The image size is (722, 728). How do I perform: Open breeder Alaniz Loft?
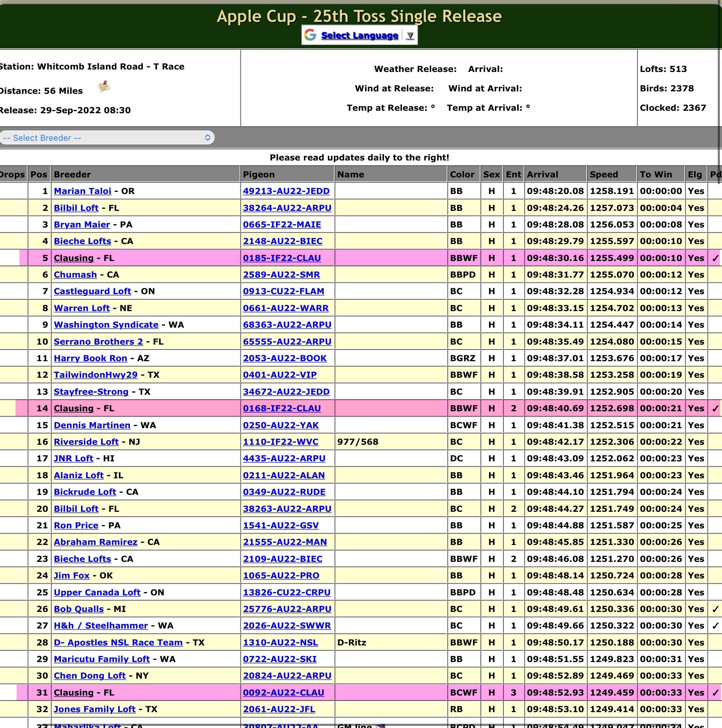(79, 475)
